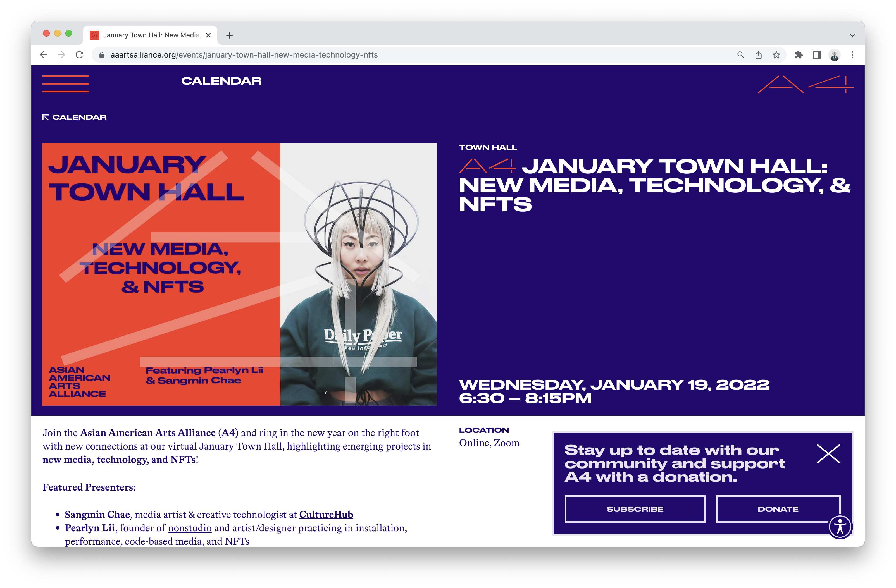Screen dimensions: 896x588
Task: Click the browser forward arrow
Action: coord(61,55)
